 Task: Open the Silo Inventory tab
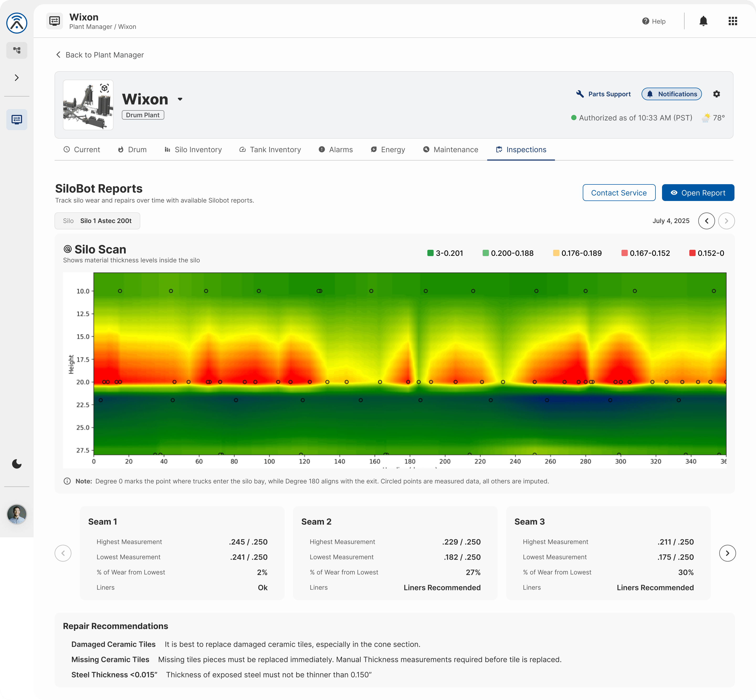[x=193, y=150]
